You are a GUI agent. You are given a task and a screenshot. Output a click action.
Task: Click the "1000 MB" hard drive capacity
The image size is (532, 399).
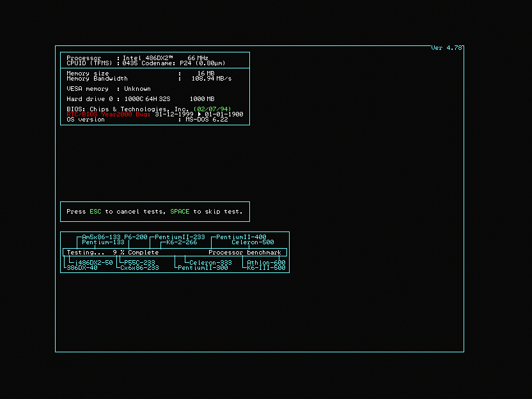coord(202,98)
